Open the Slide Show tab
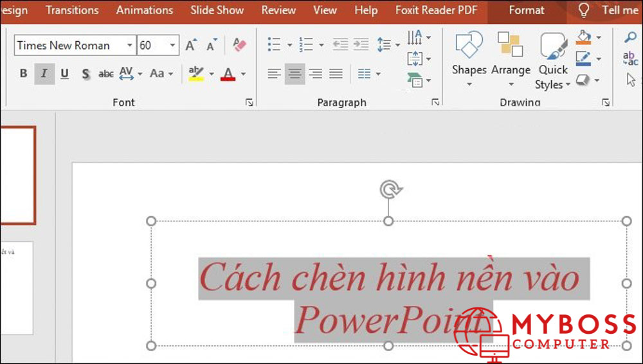Screen dimensions: 643x364 217,10
